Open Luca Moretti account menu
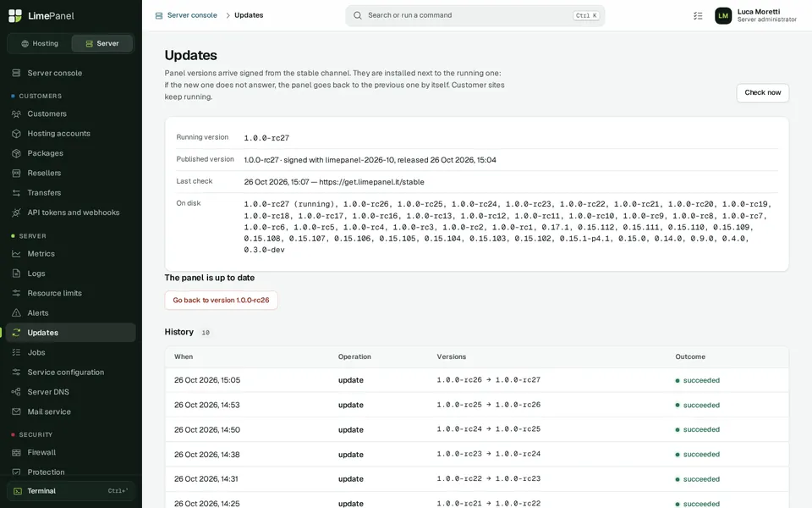The image size is (812, 508). [756, 15]
